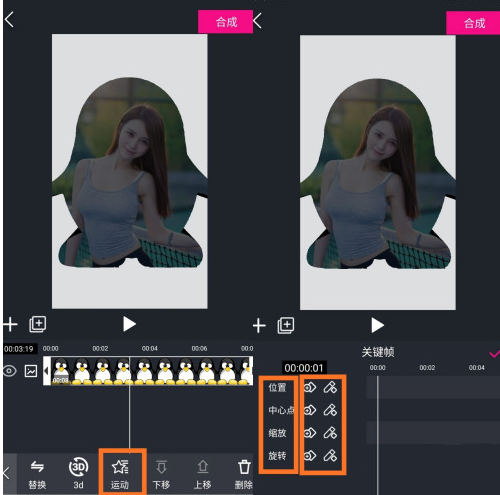Select the penguin clip in timeline

tap(150, 371)
